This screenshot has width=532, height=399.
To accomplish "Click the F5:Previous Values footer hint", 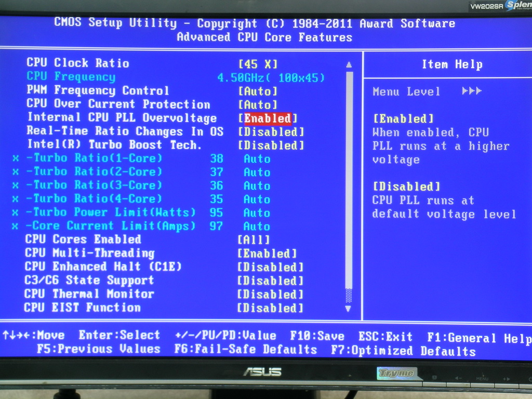I will click(99, 349).
